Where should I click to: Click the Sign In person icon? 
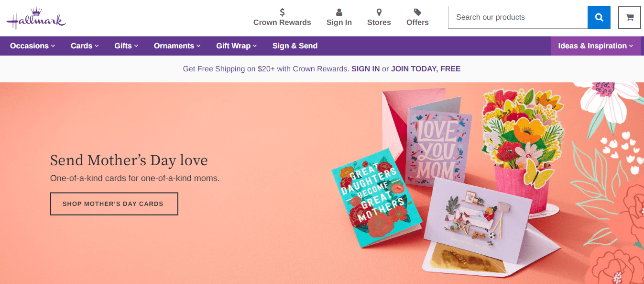tap(339, 12)
